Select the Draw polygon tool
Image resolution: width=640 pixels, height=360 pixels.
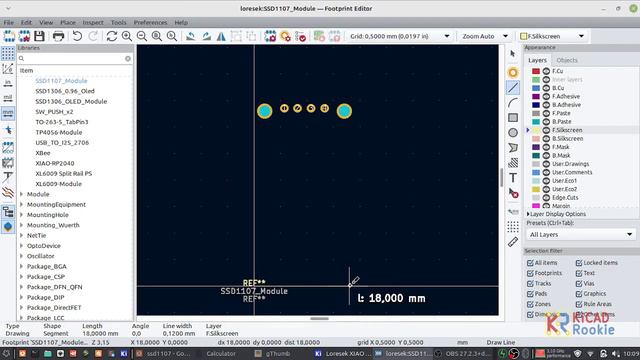[513, 148]
